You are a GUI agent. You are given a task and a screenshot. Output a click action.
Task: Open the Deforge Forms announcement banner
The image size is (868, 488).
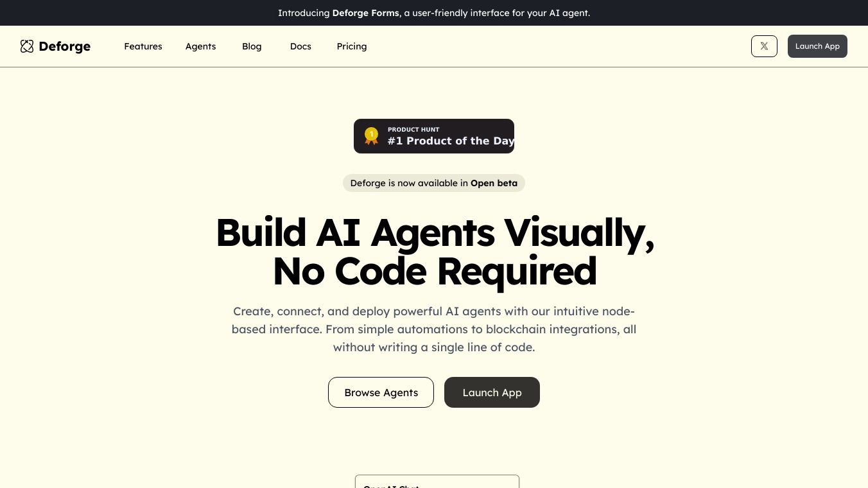[434, 13]
